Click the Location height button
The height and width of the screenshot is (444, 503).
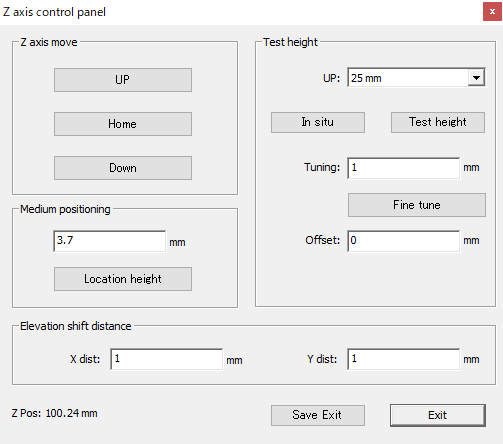coord(123,279)
